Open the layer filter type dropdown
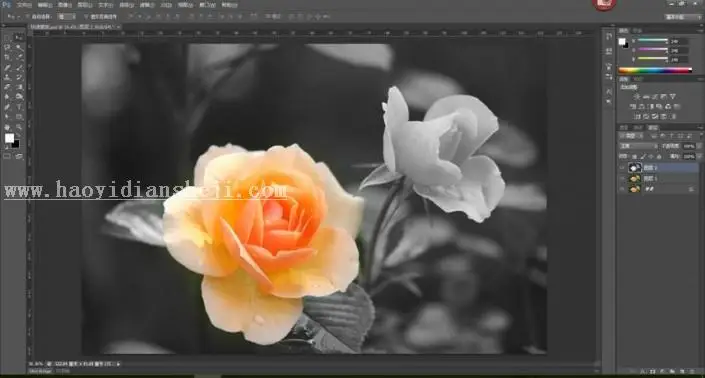Screen dimensions: 705x378 [632, 136]
